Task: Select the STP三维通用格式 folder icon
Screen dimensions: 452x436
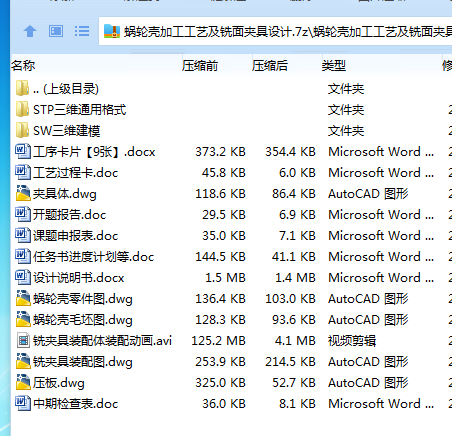Action: click(x=22, y=109)
